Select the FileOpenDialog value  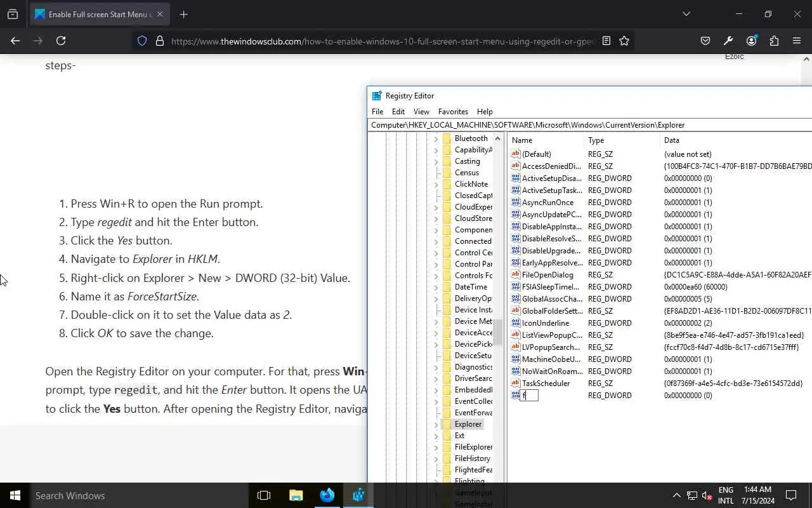tap(547, 275)
